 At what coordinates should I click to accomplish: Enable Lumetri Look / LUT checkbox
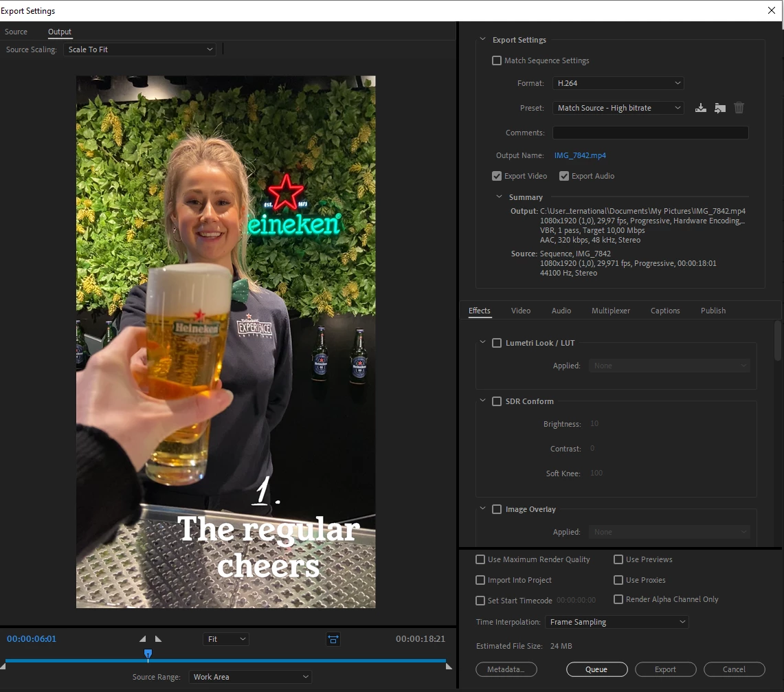[497, 343]
